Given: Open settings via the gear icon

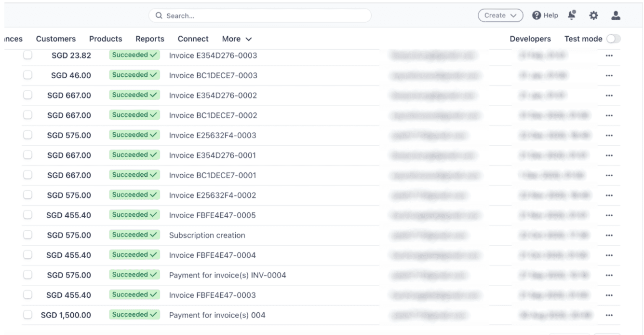Looking at the screenshot, I should [593, 15].
